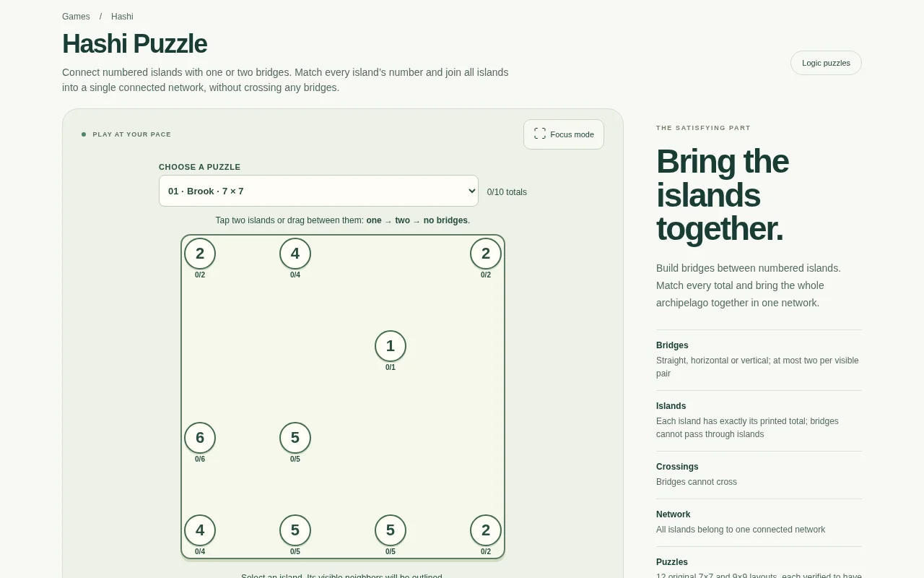The width and height of the screenshot is (924, 578).
Task: Click the 'Hashi Puzzle' page title
Action: (134, 44)
